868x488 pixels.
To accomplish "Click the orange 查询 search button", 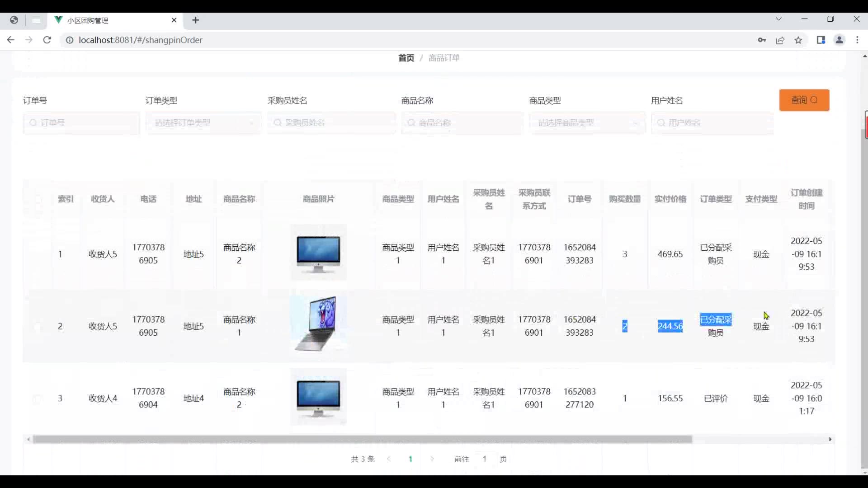I will [x=804, y=100].
